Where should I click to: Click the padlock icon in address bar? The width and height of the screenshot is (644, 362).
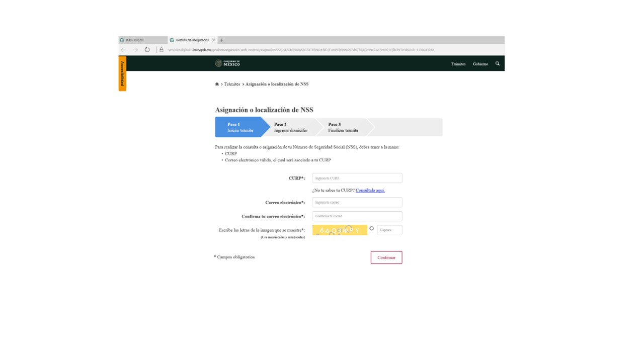coord(161,50)
